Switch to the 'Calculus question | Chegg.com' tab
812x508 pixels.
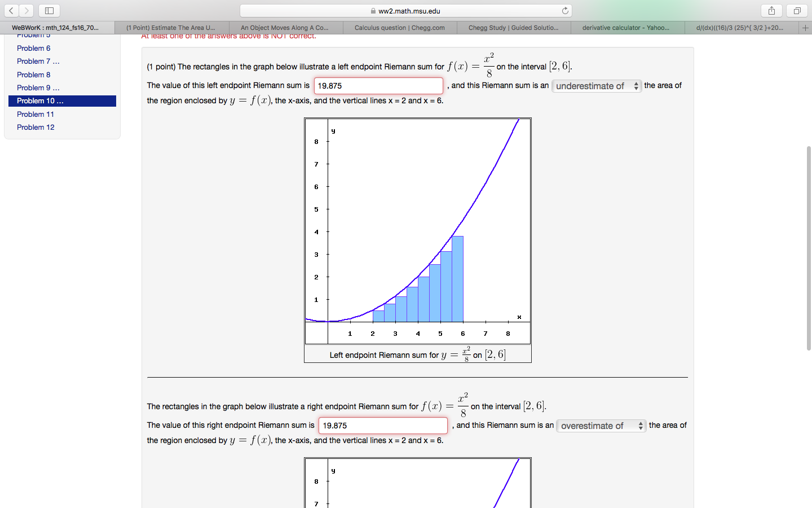(399, 27)
